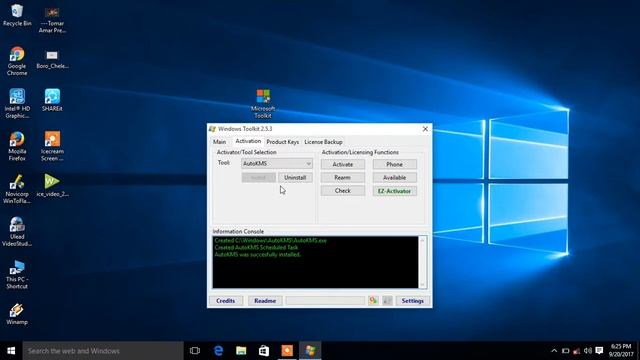
Task: Launch Mozilla Firefox from the desktop
Action: [x=17, y=146]
